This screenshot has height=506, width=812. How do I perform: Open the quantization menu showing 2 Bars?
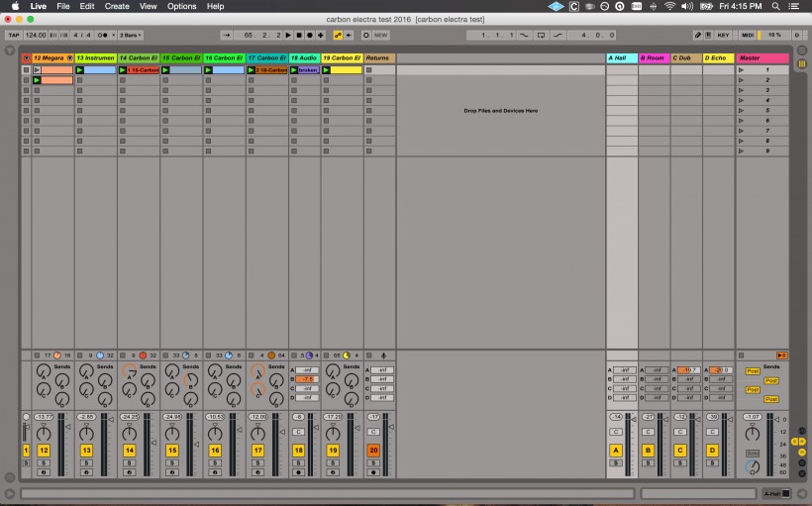(x=130, y=35)
